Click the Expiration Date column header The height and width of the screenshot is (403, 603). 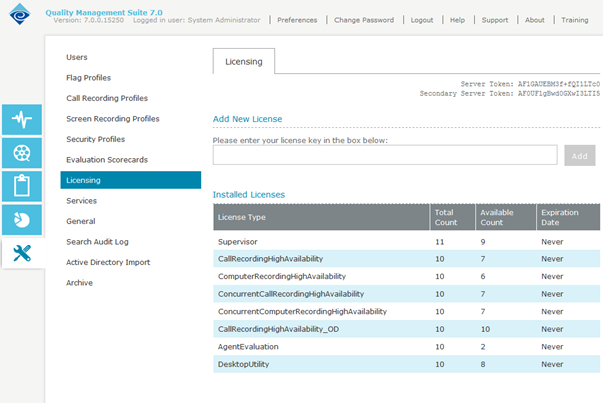[x=568, y=217]
